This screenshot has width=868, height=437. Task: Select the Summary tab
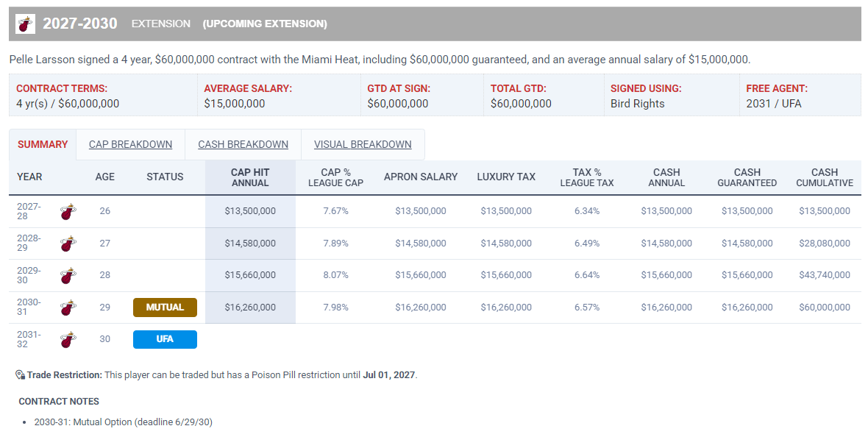point(43,144)
